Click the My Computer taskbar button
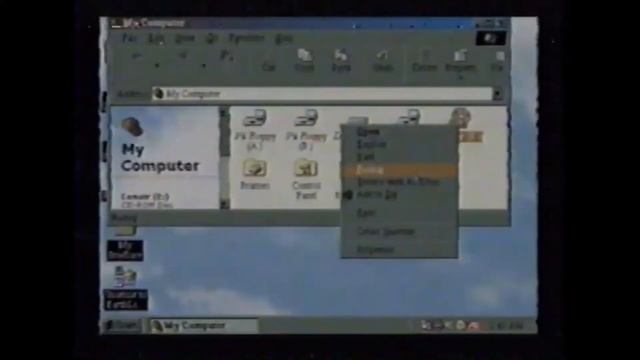This screenshot has height=360, width=640. [203, 326]
